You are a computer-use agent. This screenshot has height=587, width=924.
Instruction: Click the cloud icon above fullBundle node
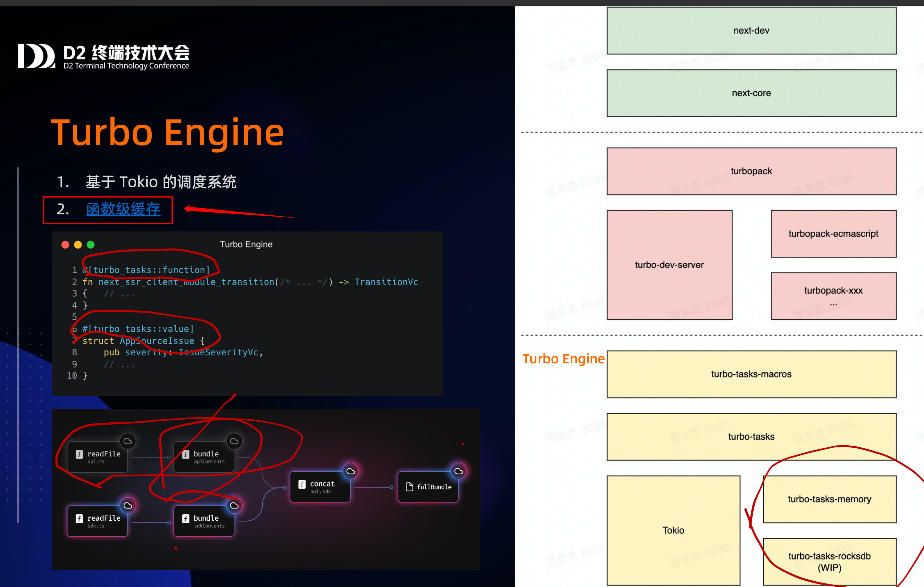pos(458,471)
